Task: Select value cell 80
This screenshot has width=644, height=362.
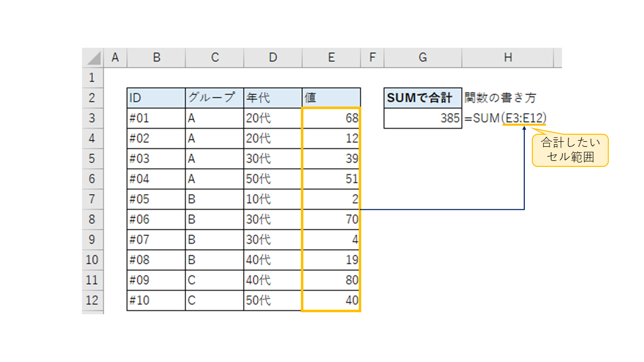Action: click(331, 281)
